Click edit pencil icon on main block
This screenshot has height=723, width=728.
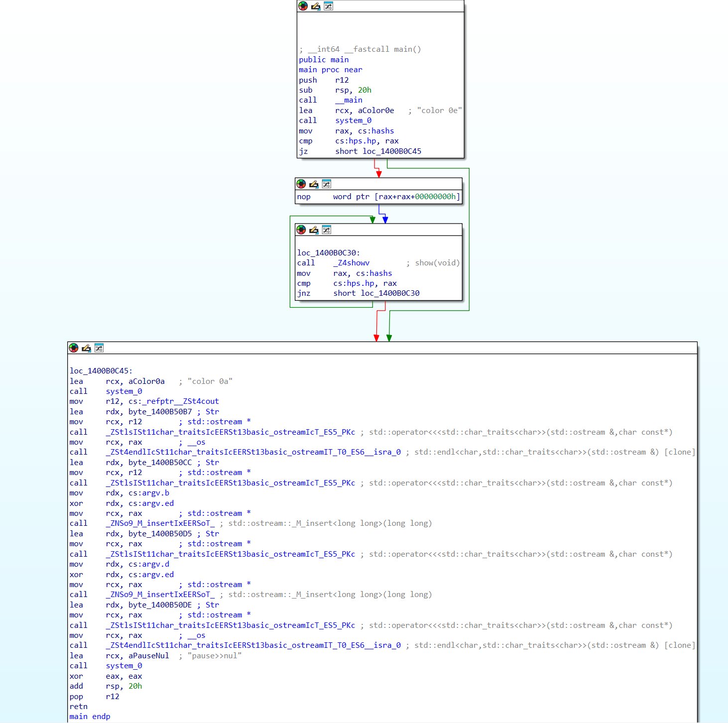[x=316, y=6]
